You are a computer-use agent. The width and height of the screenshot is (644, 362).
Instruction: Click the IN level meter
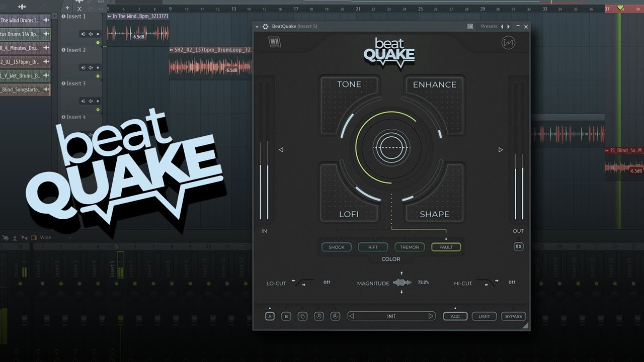coord(264,150)
